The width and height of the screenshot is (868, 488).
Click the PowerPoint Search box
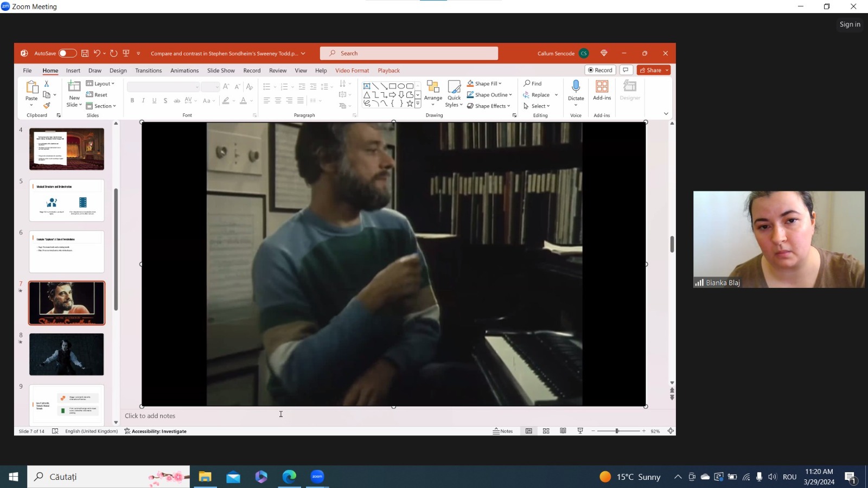[409, 53]
